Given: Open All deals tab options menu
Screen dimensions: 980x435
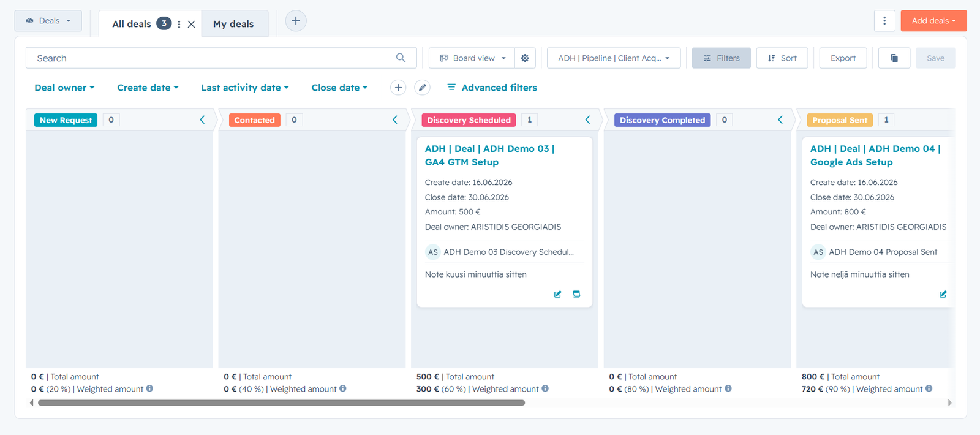Looking at the screenshot, I should [x=179, y=25].
